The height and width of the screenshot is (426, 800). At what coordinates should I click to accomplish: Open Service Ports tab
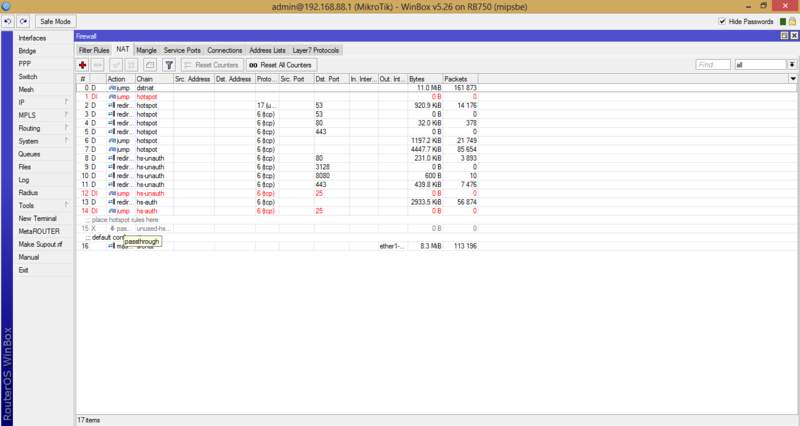click(182, 50)
